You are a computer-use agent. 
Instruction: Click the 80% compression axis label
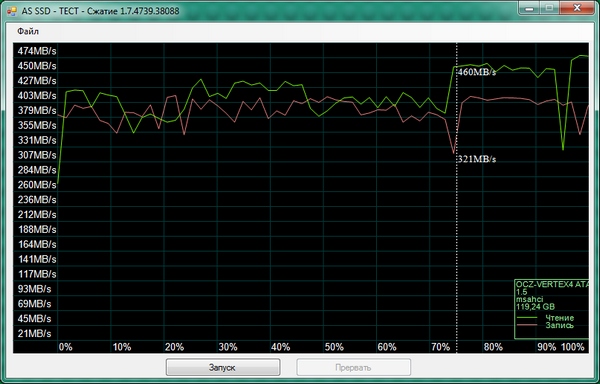click(493, 347)
